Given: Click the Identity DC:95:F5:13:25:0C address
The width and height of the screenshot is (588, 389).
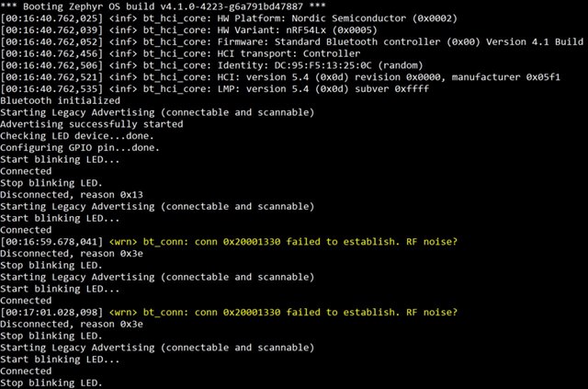Looking at the screenshot, I should [322, 65].
